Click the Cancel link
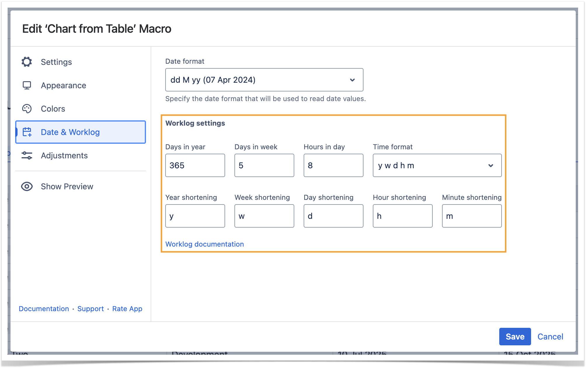The image size is (588, 369). 550,337
